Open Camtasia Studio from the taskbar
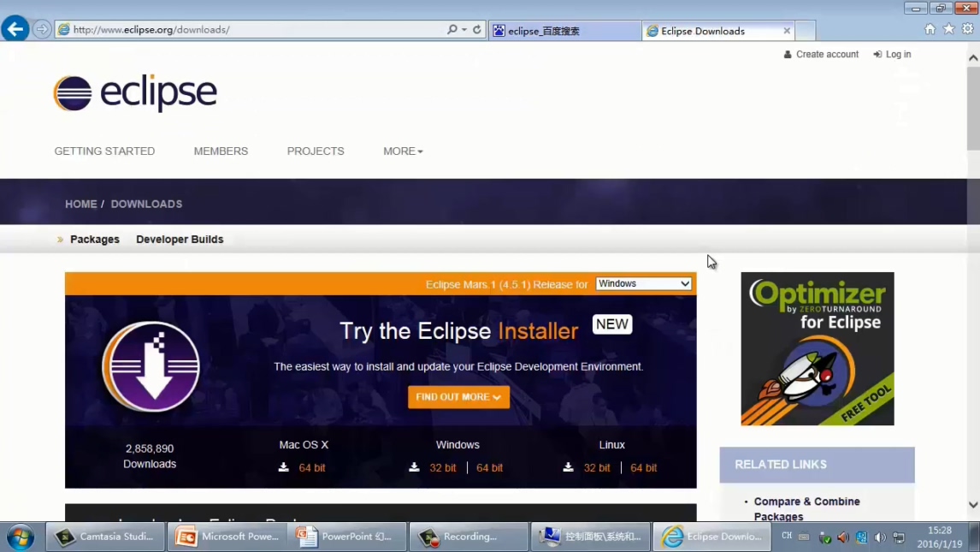The image size is (980, 552). pos(105,537)
